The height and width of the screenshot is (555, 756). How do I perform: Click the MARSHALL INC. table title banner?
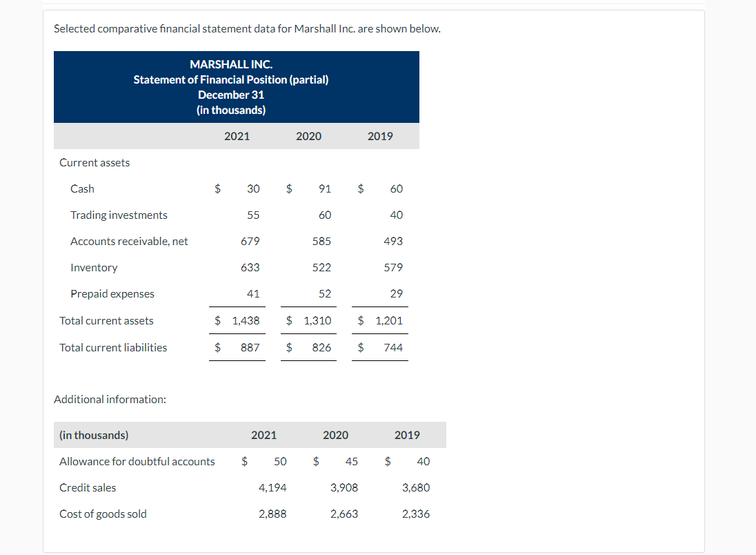tap(237, 86)
